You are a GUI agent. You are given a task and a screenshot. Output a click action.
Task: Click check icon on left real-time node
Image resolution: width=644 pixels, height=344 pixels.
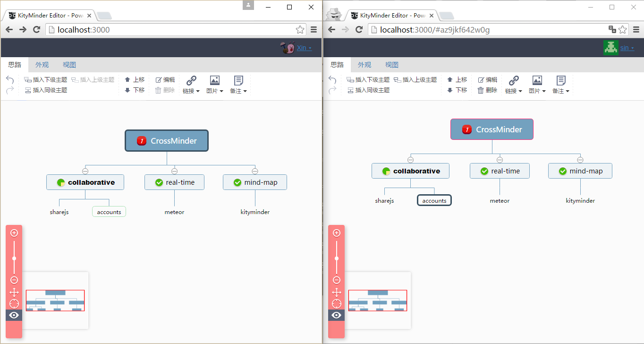point(159,182)
